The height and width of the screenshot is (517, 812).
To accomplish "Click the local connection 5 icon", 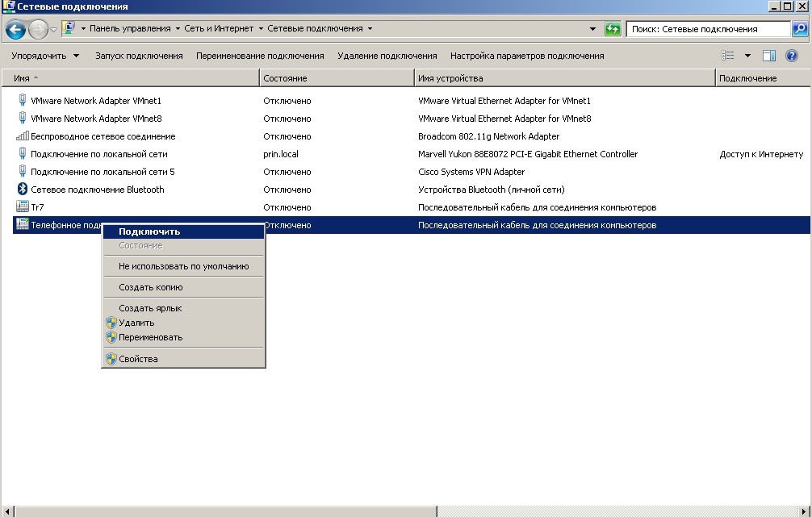I will 23,171.
